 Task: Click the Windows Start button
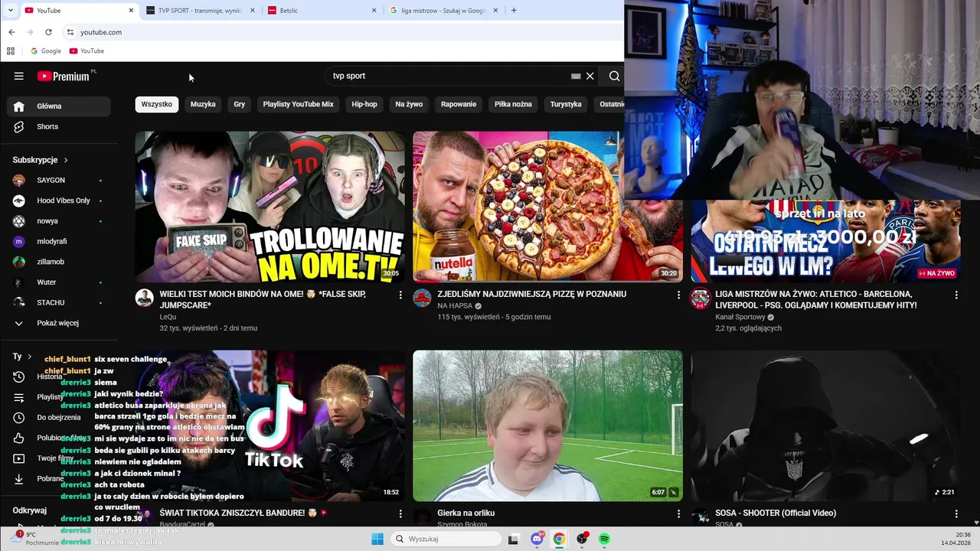[x=377, y=539]
